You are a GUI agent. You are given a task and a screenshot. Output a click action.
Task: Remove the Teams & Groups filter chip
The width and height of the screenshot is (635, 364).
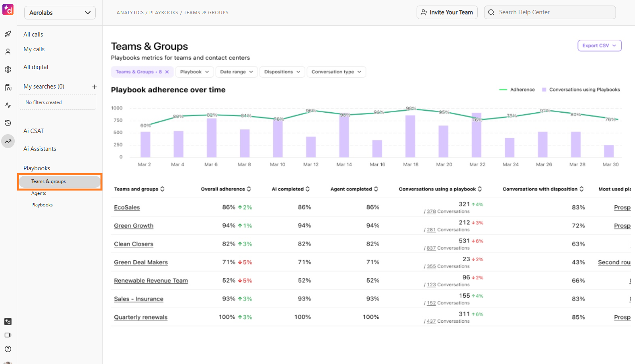[x=167, y=72]
